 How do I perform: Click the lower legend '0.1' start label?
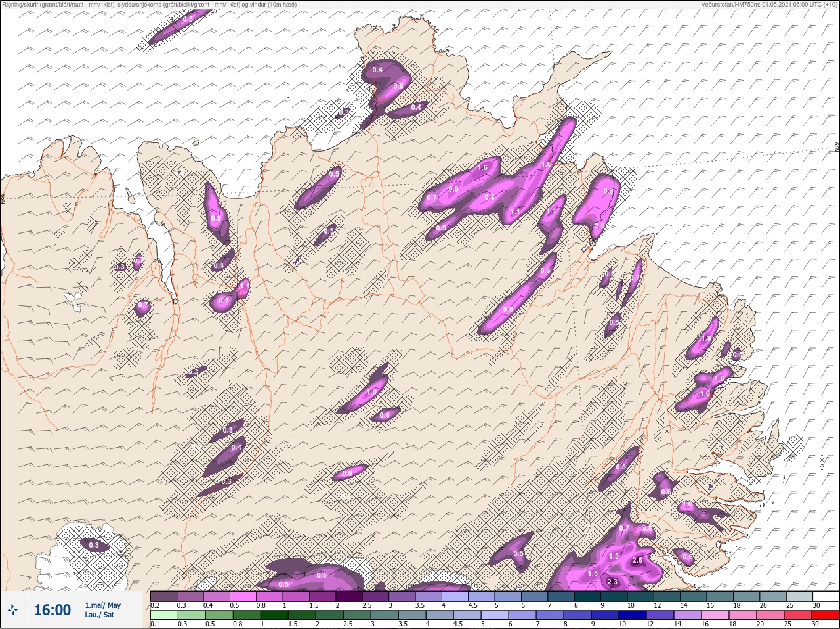pos(154,624)
